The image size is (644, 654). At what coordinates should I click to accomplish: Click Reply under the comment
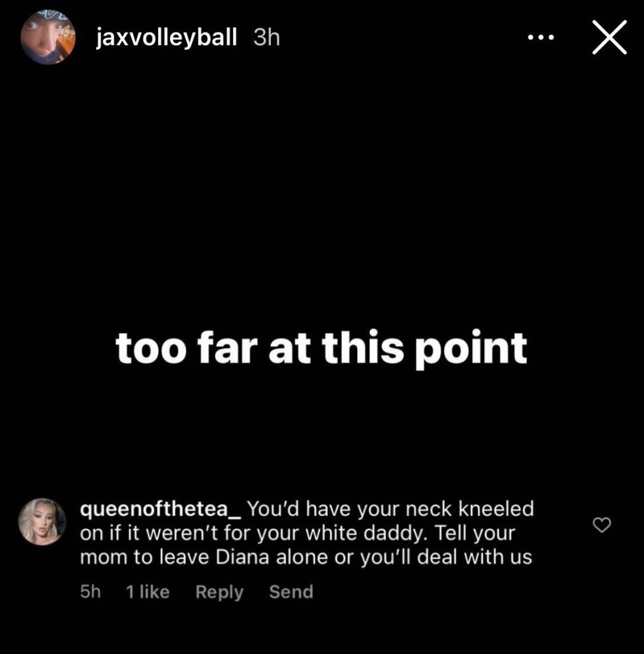[x=219, y=592]
